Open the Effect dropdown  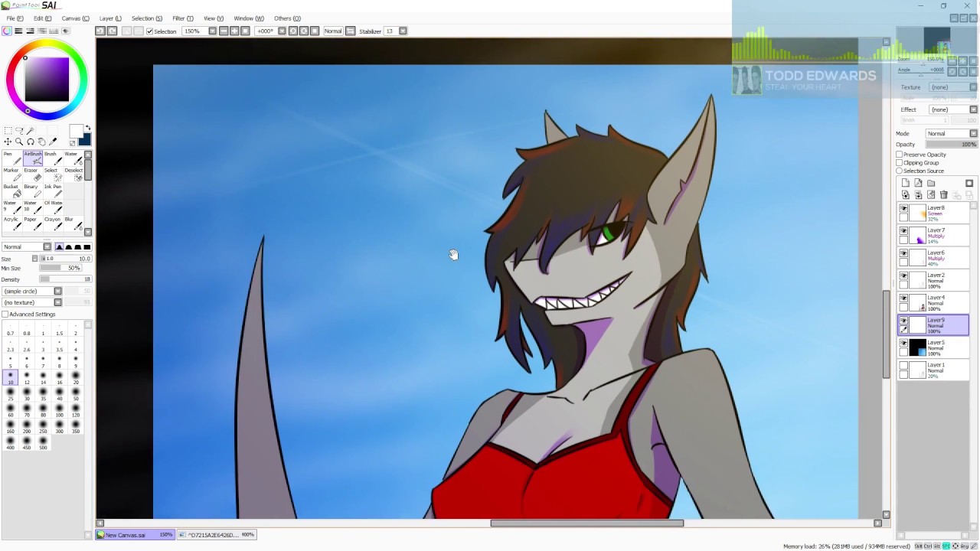tap(973, 109)
